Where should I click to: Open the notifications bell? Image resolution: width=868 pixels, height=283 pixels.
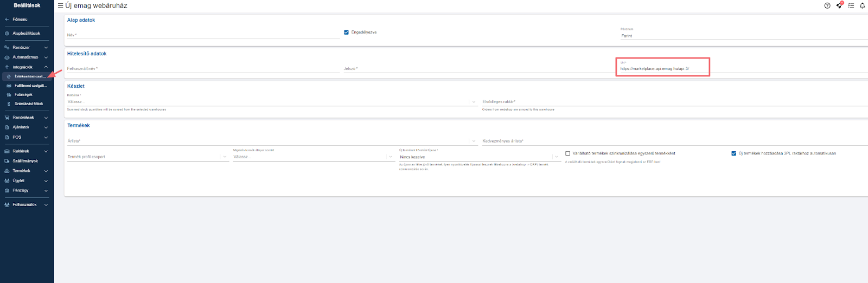coord(862,6)
